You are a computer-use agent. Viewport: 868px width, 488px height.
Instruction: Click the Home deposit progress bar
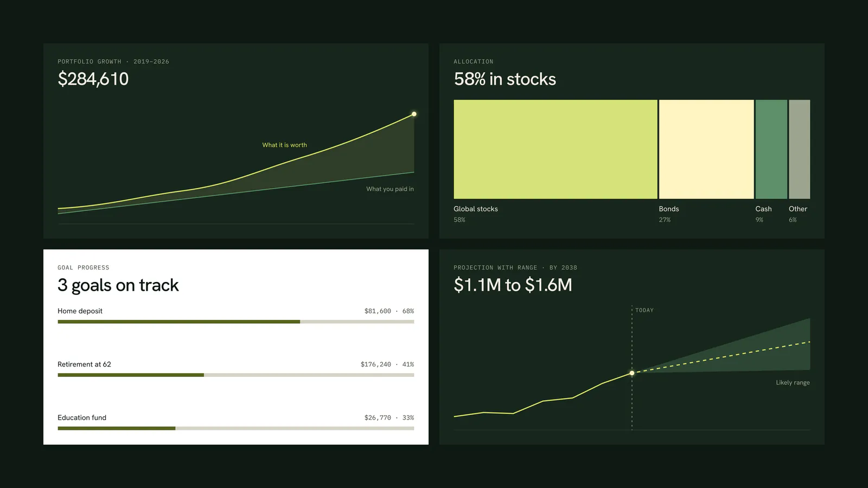click(x=236, y=322)
